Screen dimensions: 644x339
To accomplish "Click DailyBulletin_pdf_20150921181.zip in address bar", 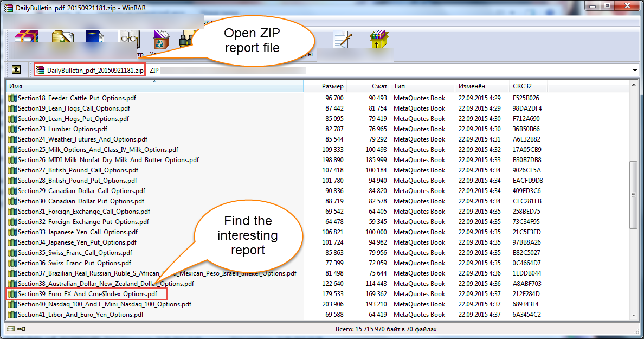I will pyautogui.click(x=95, y=71).
